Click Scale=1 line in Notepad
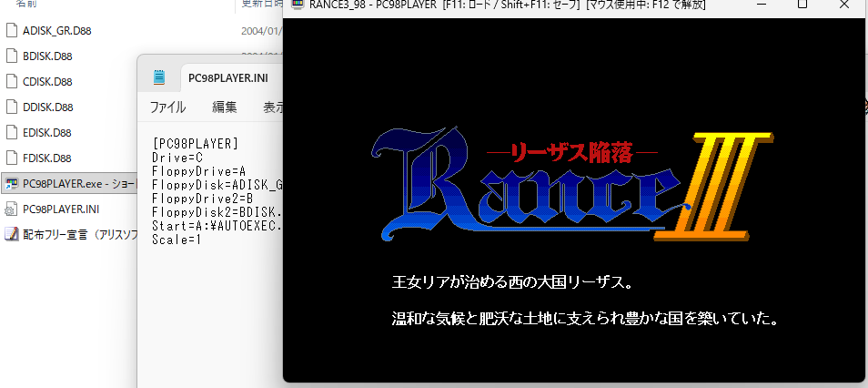 pyautogui.click(x=177, y=240)
